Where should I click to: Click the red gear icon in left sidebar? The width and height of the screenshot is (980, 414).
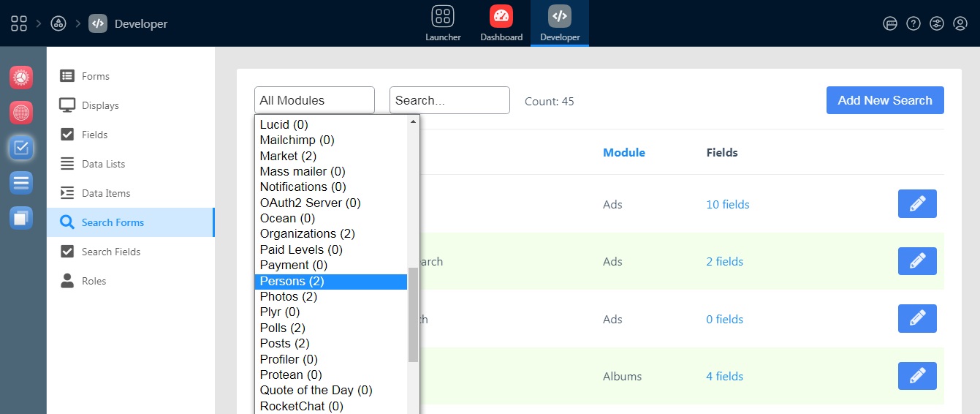point(21,78)
